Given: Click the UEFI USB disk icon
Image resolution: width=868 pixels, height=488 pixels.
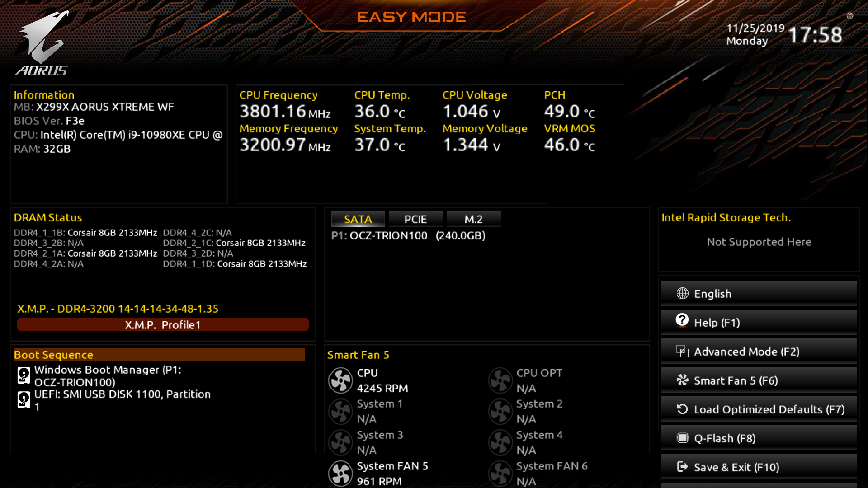Looking at the screenshot, I should pyautogui.click(x=24, y=400).
